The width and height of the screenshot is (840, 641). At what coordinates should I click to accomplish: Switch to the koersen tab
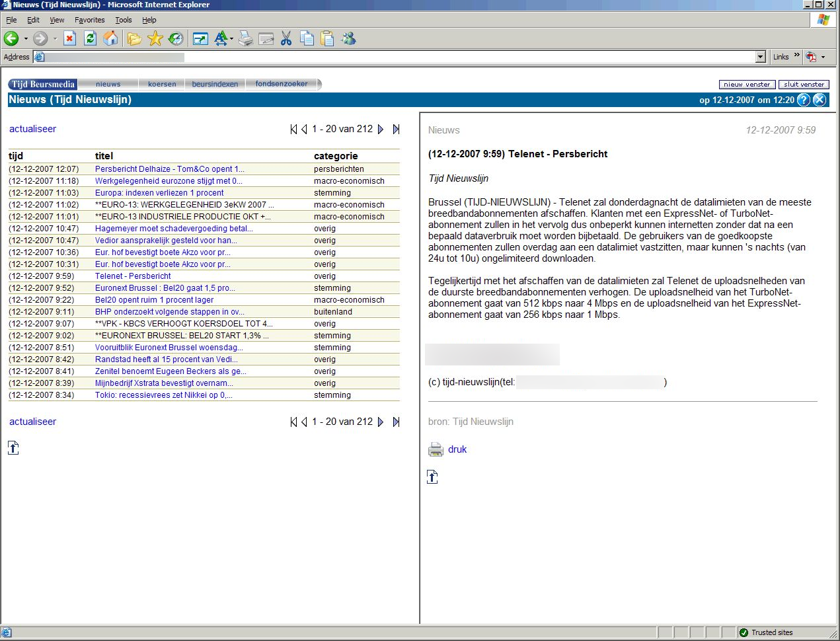[162, 84]
